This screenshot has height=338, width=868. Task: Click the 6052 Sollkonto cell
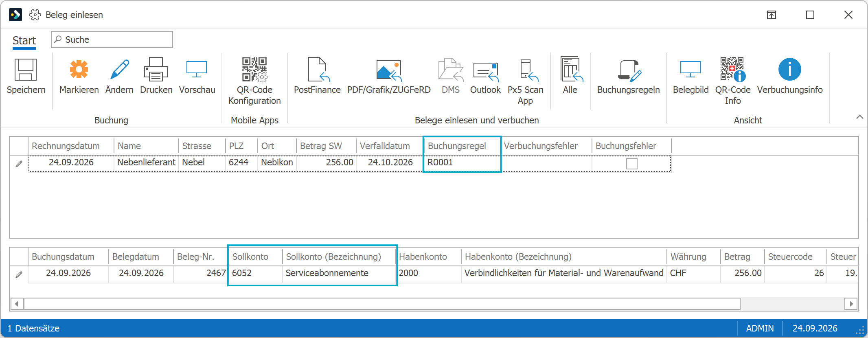pyautogui.click(x=256, y=273)
